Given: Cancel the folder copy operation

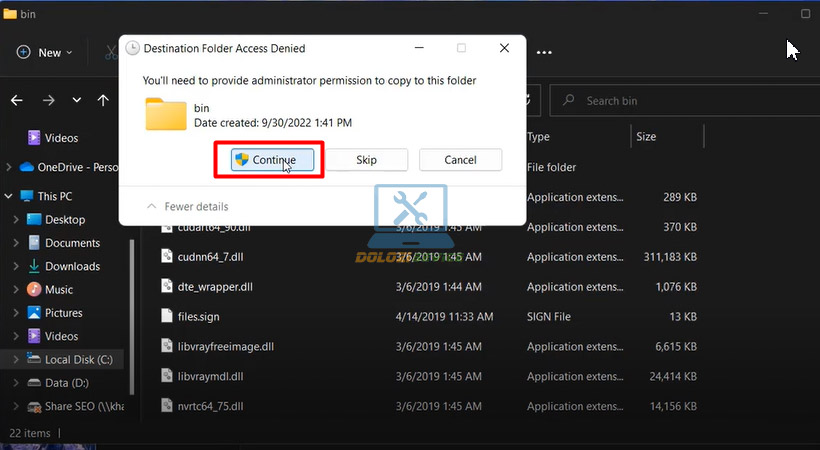Looking at the screenshot, I should coord(459,160).
